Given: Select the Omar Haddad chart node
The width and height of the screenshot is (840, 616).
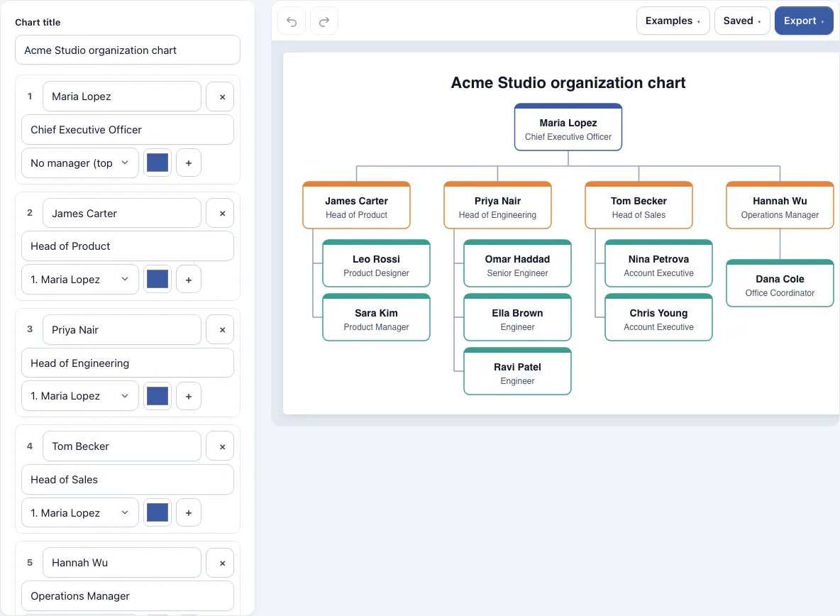Looking at the screenshot, I should [517, 263].
